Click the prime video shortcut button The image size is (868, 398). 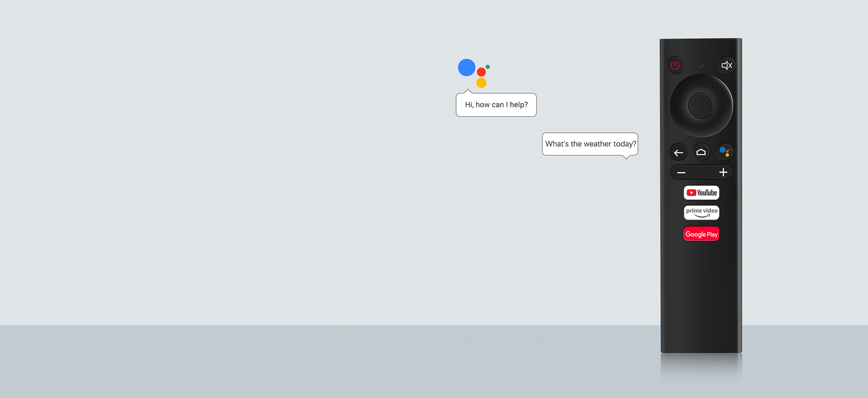pos(701,213)
